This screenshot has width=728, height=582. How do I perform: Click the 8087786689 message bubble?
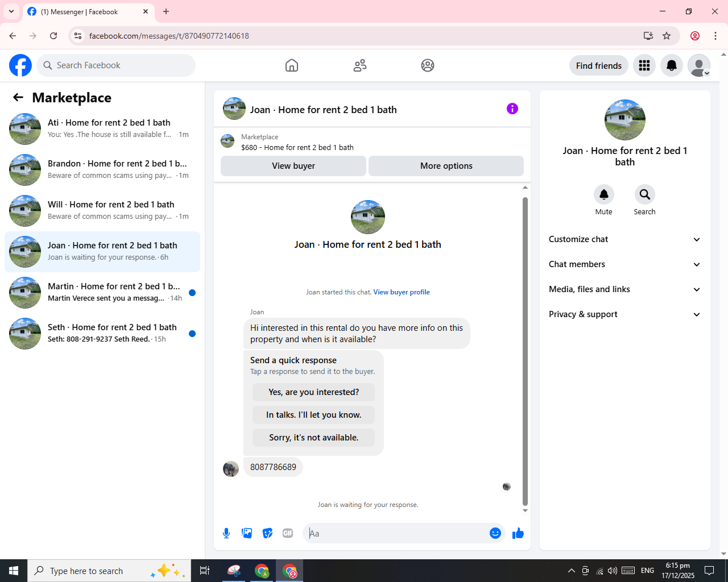pyautogui.click(x=273, y=467)
